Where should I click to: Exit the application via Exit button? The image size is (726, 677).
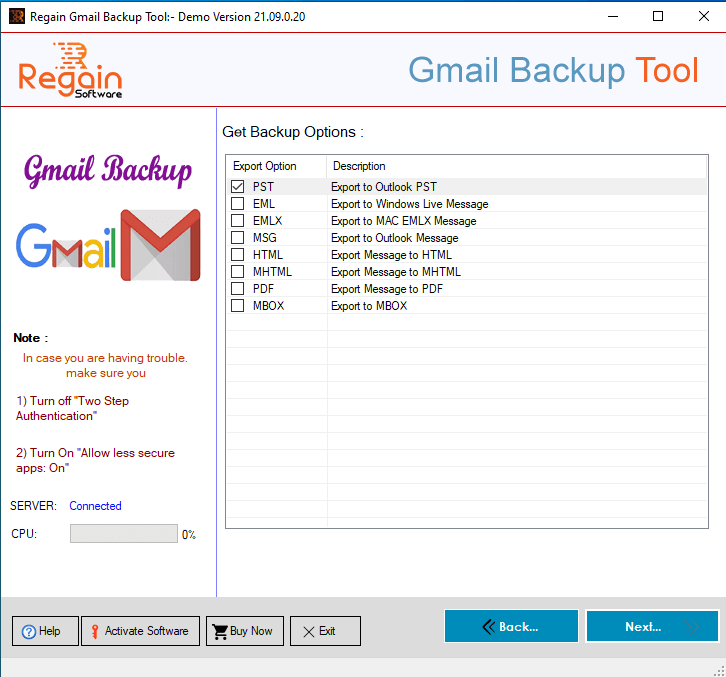[325, 631]
